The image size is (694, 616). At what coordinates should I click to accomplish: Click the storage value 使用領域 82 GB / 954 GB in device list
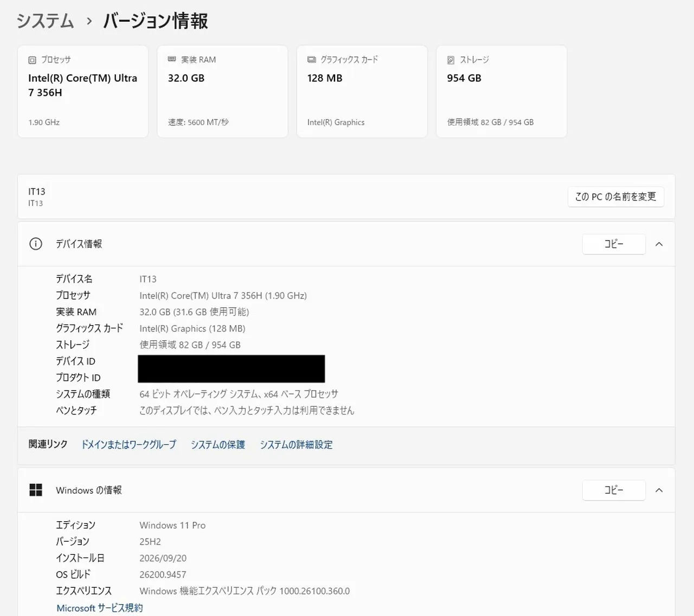190,345
